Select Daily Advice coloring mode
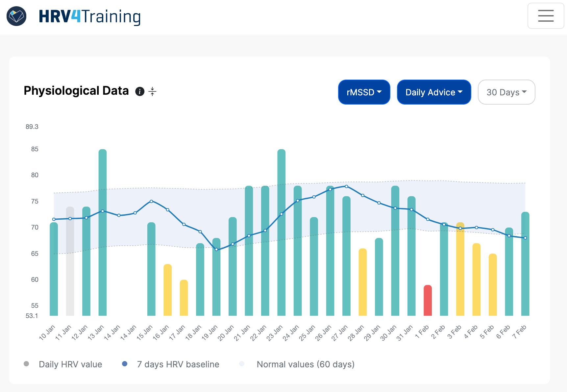567x392 pixels. [x=434, y=92]
